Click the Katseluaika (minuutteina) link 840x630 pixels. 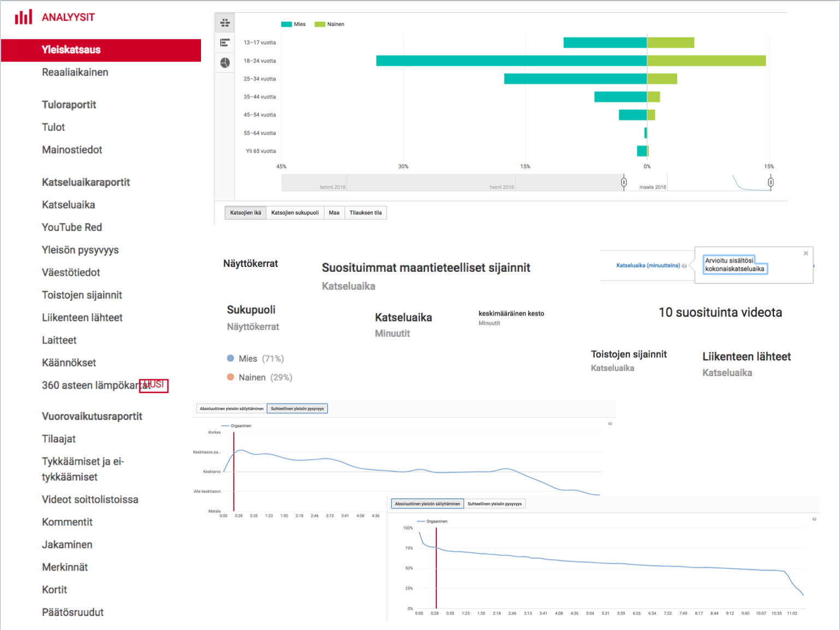coord(648,266)
